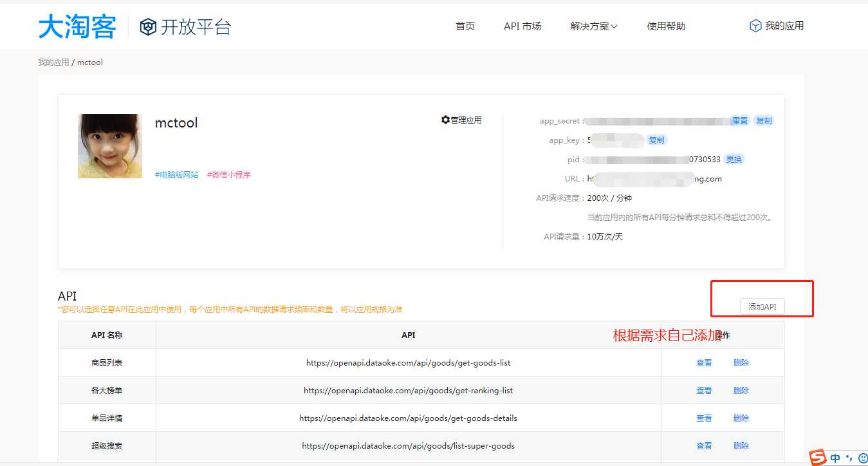868x466 pixels.
Task: Click the API section heading above the table
Action: click(67, 296)
